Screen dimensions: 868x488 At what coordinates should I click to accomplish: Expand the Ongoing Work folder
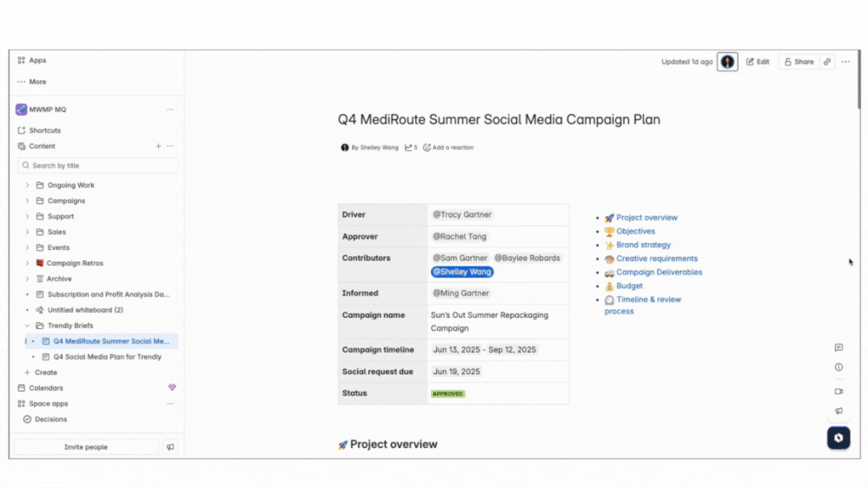[x=27, y=185]
